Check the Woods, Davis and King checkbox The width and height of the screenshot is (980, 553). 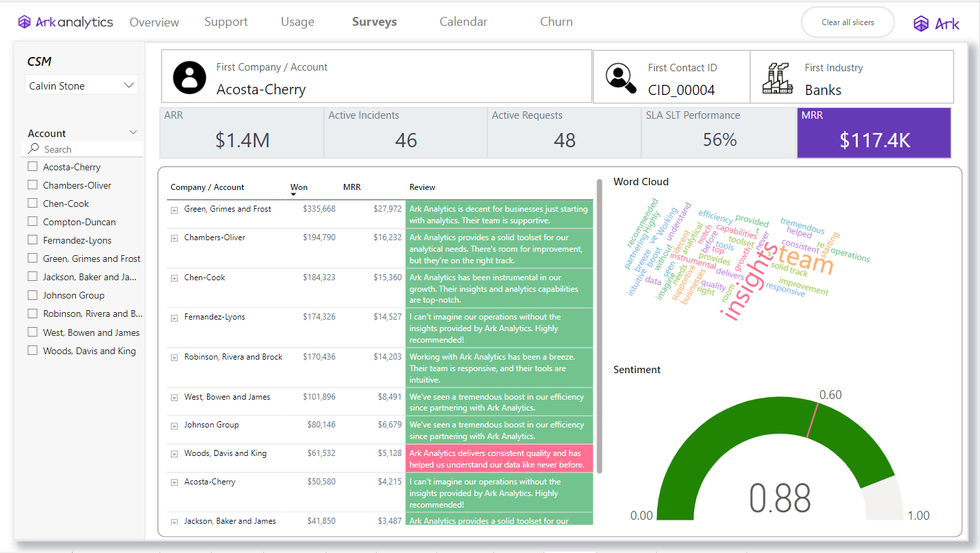(31, 350)
